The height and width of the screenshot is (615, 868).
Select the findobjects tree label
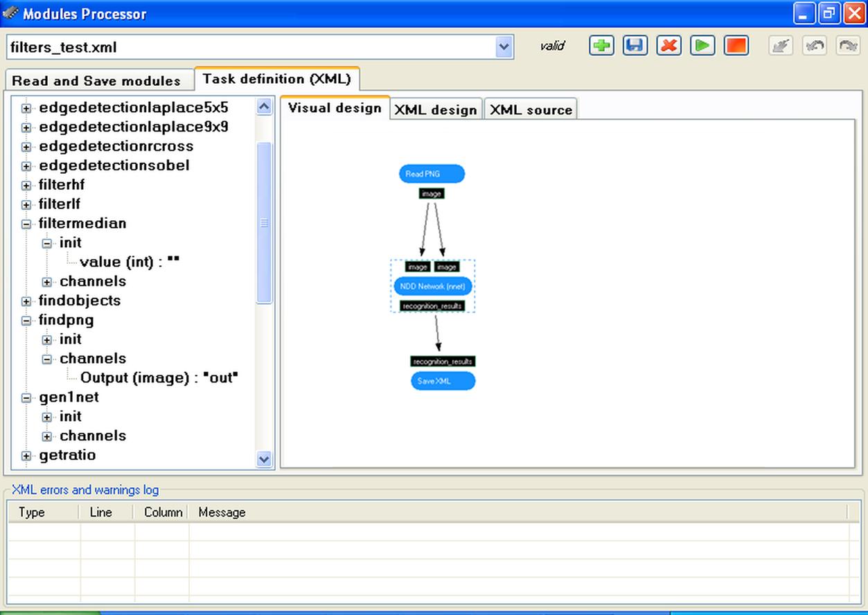click(x=80, y=301)
